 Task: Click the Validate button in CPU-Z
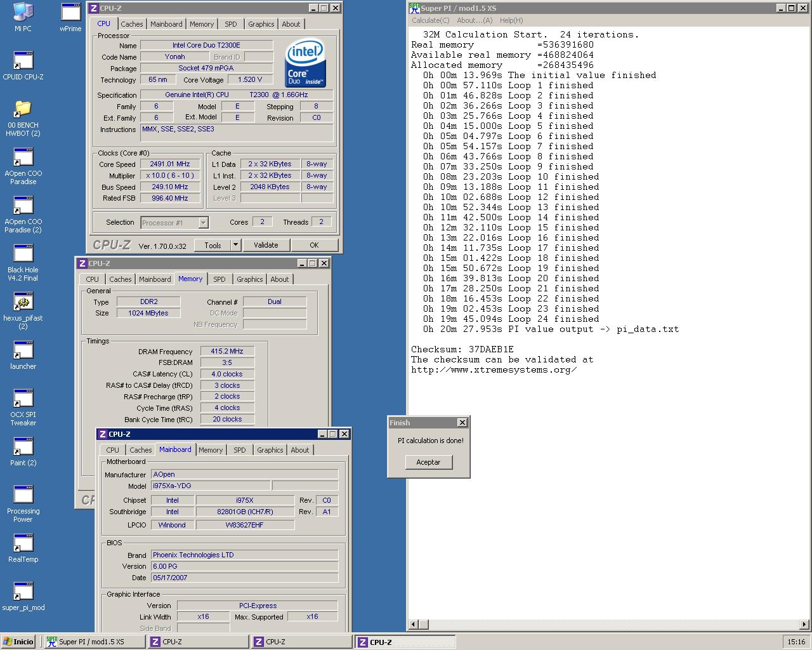[x=266, y=245]
